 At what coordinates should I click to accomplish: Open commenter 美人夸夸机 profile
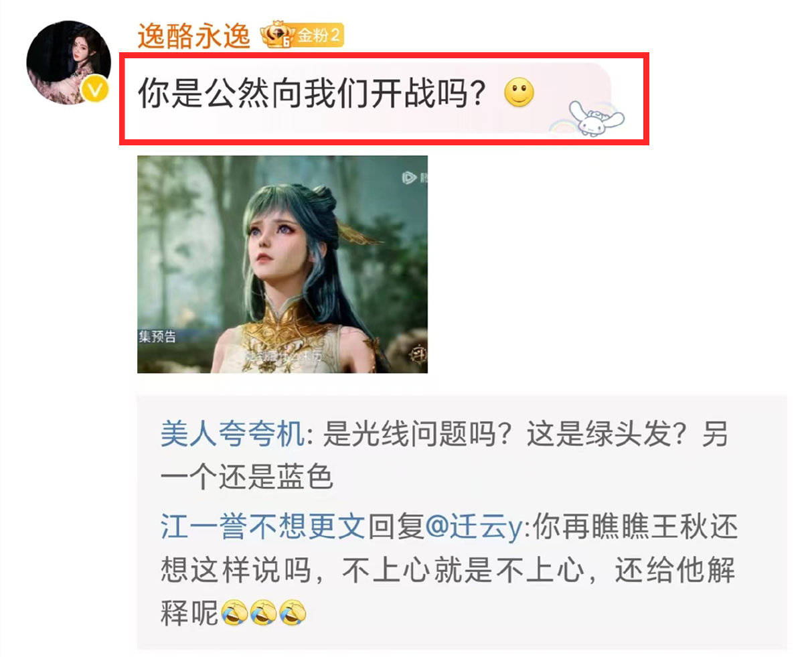click(x=232, y=435)
